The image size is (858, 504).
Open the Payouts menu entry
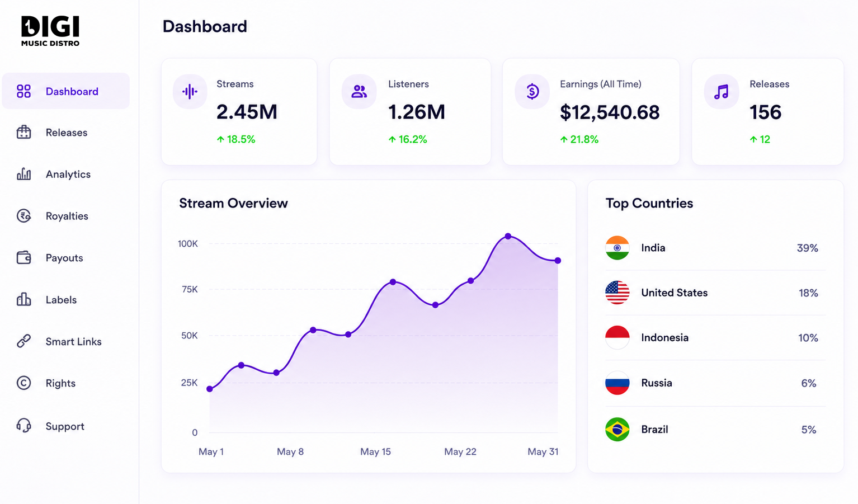coord(66,258)
